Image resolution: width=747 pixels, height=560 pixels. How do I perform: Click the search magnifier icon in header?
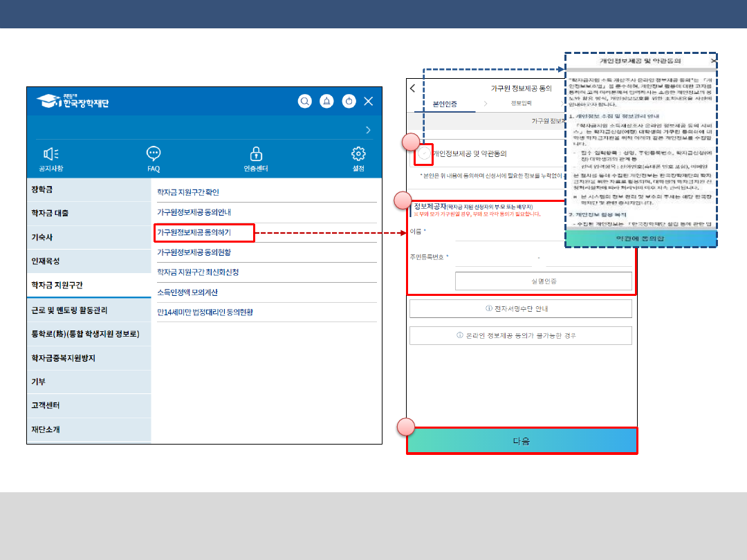click(x=304, y=101)
